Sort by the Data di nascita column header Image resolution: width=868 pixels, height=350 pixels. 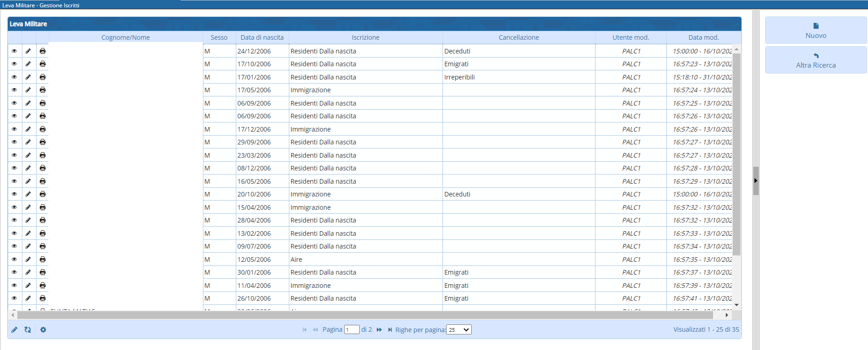[262, 37]
